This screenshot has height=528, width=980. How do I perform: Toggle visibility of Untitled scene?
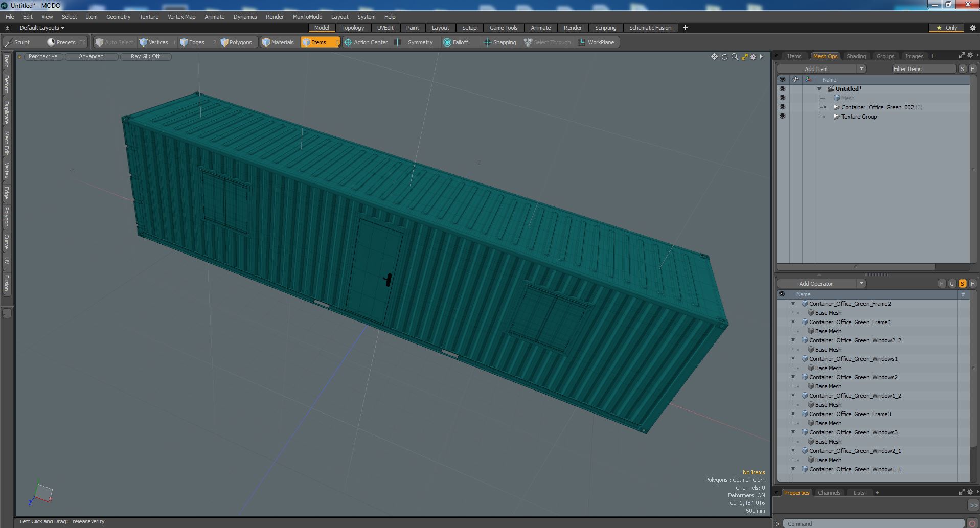coord(782,89)
